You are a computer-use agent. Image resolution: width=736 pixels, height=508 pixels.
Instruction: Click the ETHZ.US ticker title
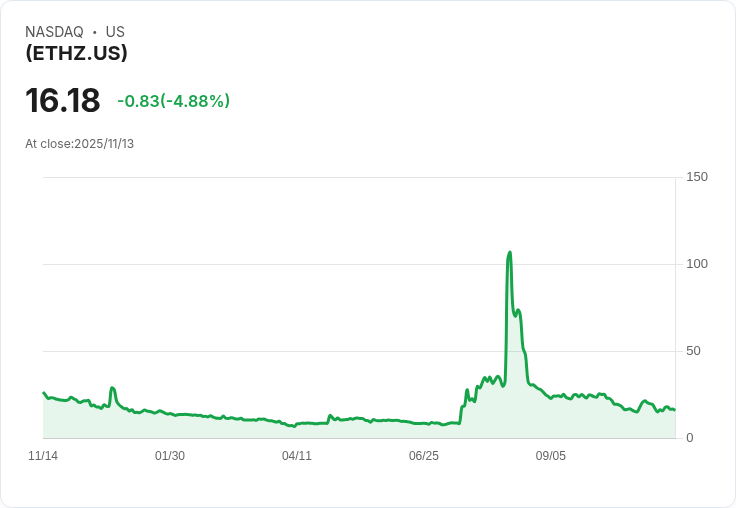point(76,54)
